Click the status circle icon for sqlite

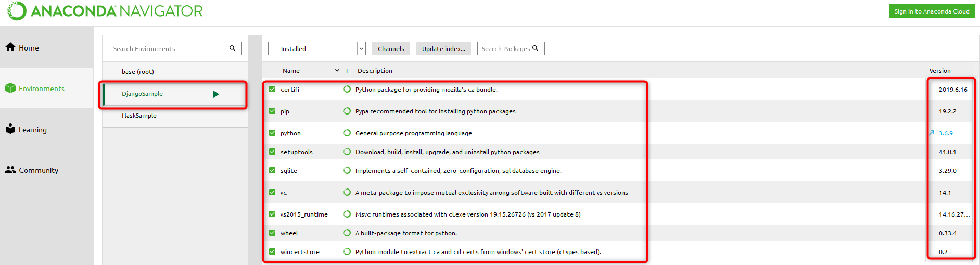[347, 170]
